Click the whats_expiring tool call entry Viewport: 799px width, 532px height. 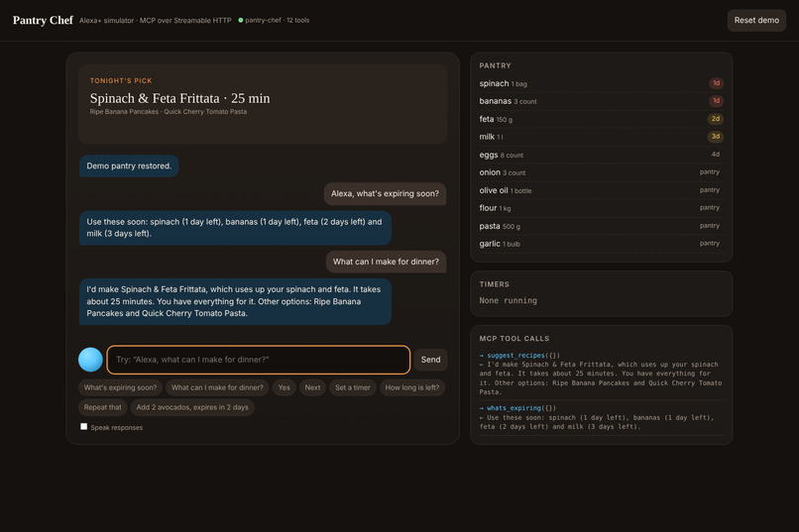click(x=602, y=417)
